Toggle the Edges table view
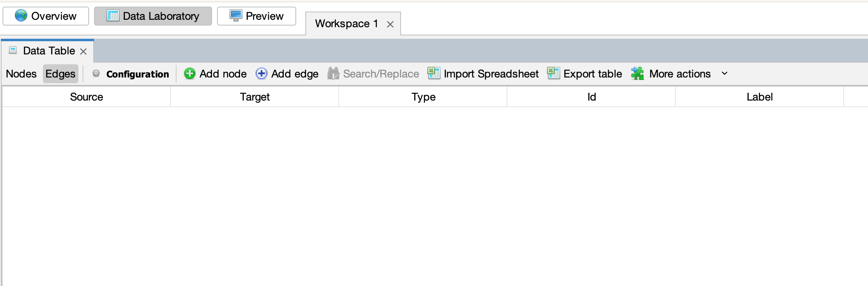Screen dimensions: 868x286 pos(60,74)
